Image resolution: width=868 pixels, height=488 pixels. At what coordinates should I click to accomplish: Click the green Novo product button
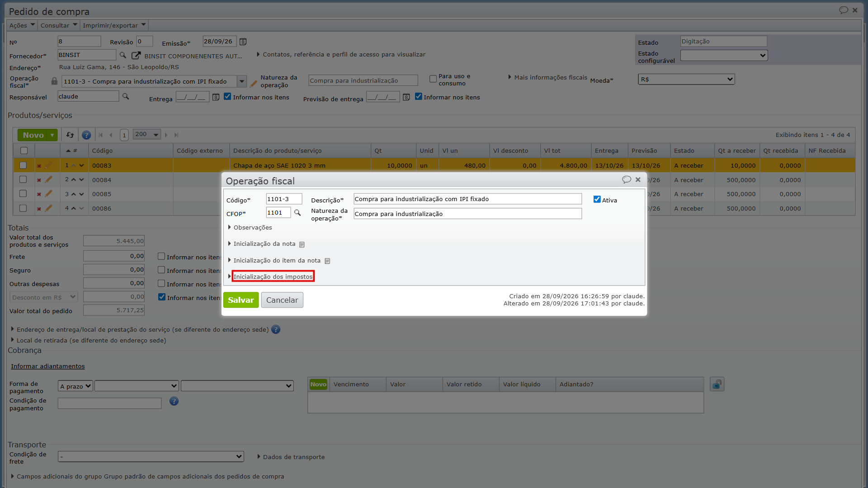[33, 135]
